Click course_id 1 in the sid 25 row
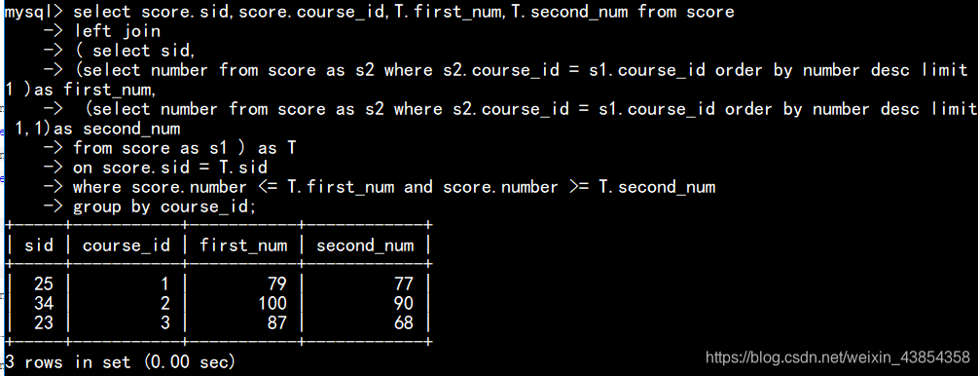Screen dimensions: 980x376 pyautogui.click(x=165, y=284)
